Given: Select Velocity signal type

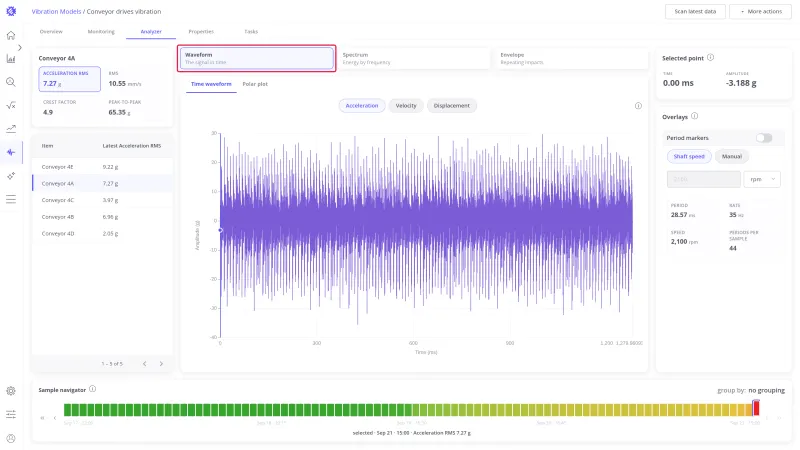Looking at the screenshot, I should (x=406, y=106).
